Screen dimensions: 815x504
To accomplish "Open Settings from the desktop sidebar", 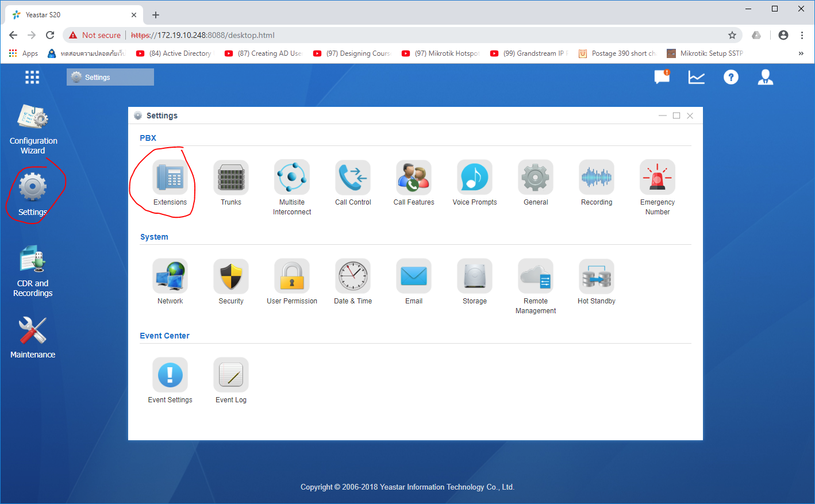I will click(x=33, y=194).
